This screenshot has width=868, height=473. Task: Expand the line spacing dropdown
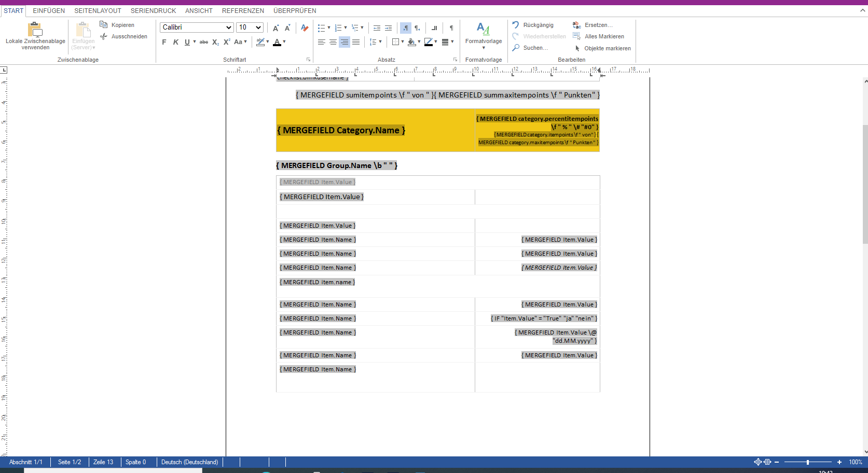pos(380,42)
